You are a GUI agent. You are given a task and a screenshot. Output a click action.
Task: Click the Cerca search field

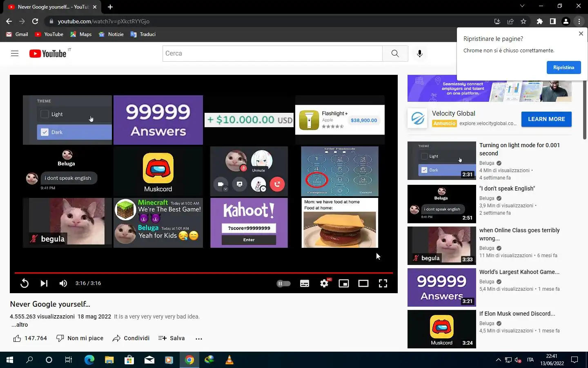pyautogui.click(x=272, y=53)
